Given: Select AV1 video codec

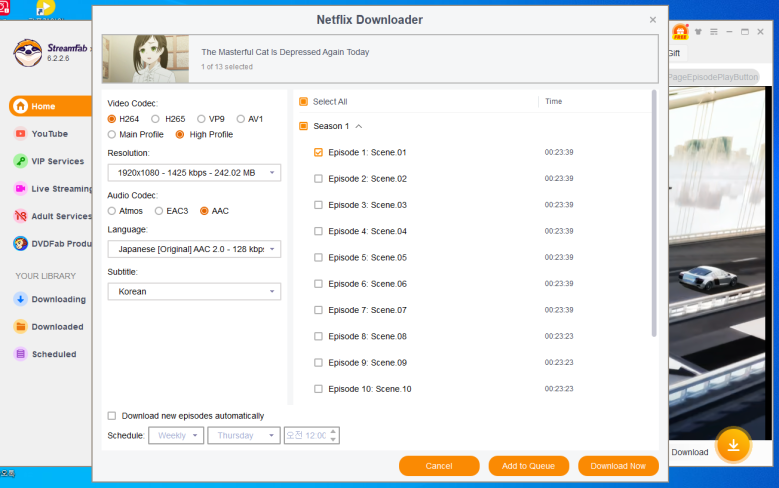Looking at the screenshot, I should pos(241,119).
